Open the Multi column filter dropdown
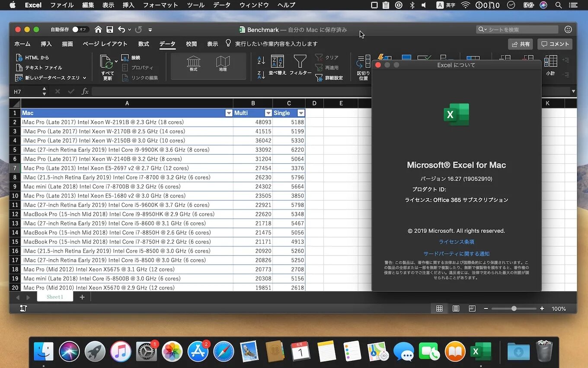The height and width of the screenshot is (368, 588). pos(268,113)
